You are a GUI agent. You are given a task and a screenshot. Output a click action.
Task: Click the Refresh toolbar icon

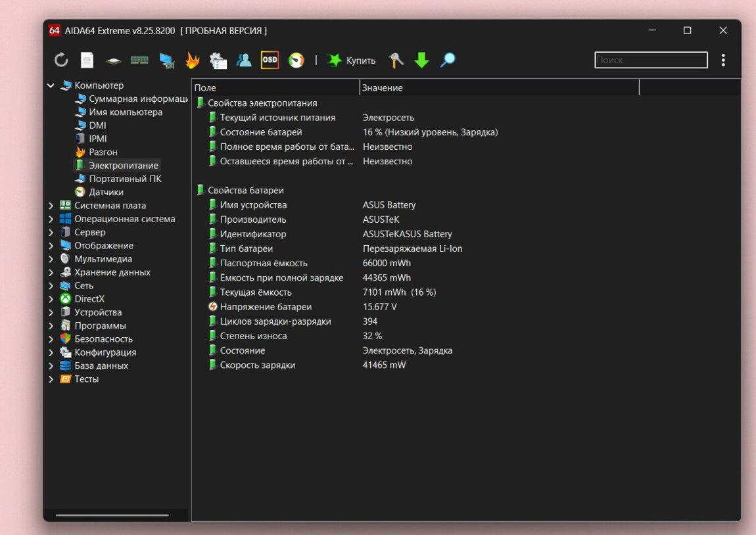click(61, 60)
